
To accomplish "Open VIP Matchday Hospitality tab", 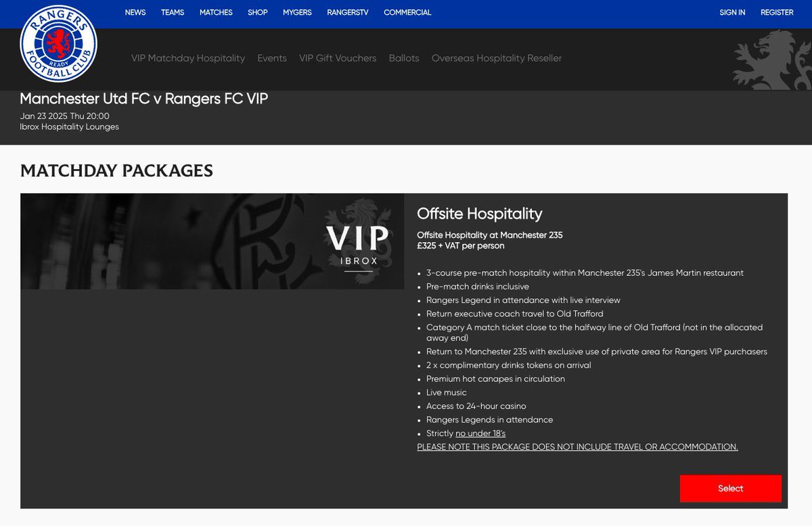I will tap(188, 58).
